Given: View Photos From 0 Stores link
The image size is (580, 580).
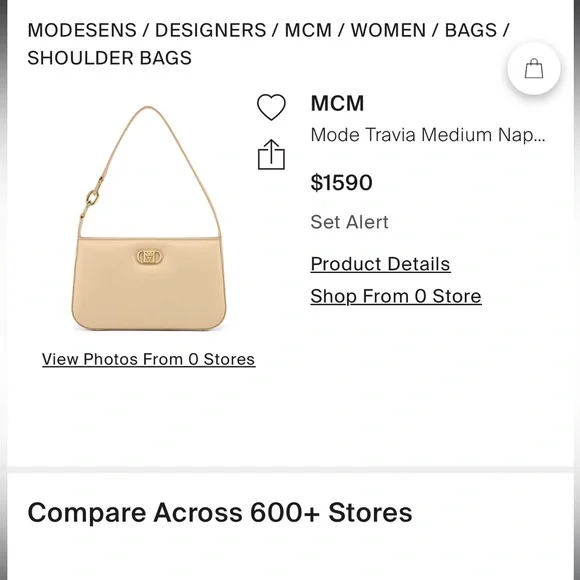Looking at the screenshot, I should tap(149, 359).
